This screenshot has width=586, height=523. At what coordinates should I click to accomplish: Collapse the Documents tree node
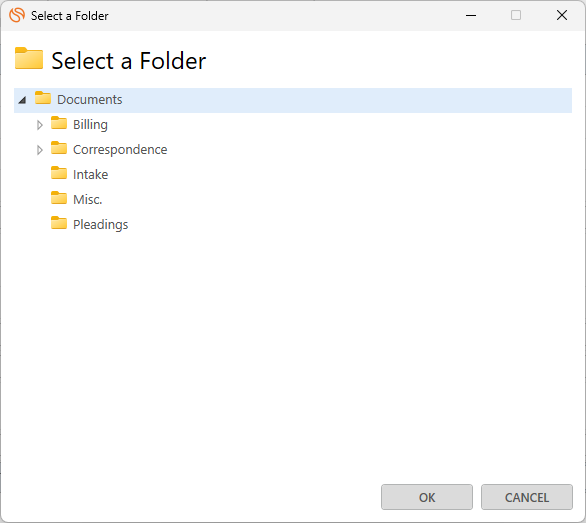22,100
